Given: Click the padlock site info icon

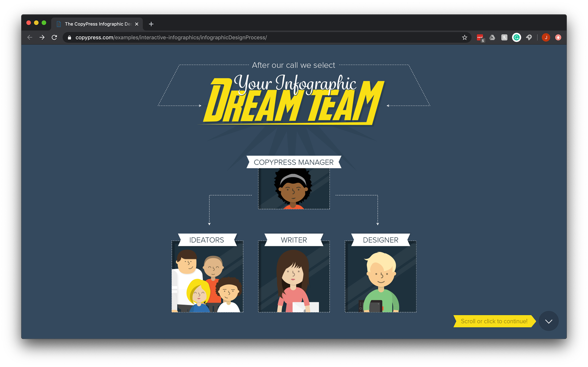Looking at the screenshot, I should click(x=70, y=37).
